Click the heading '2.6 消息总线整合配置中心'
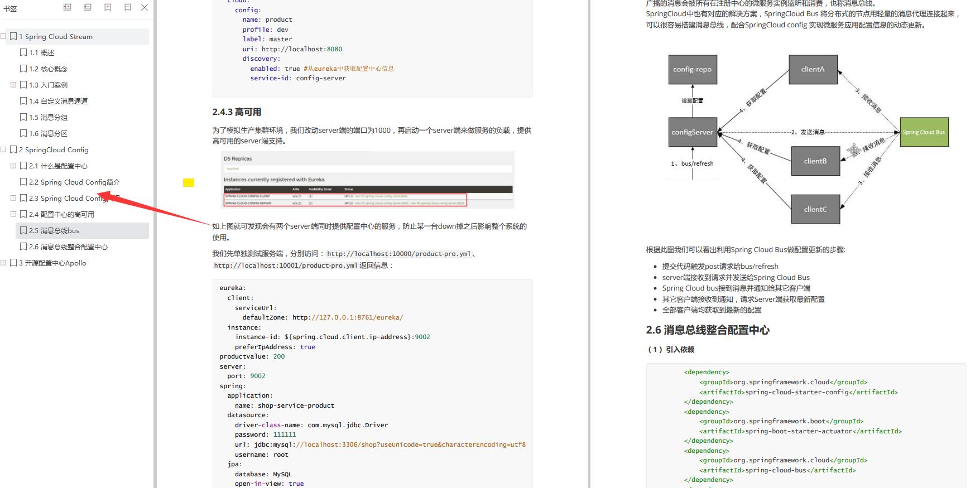Image resolution: width=980 pixels, height=488 pixels. (x=708, y=330)
